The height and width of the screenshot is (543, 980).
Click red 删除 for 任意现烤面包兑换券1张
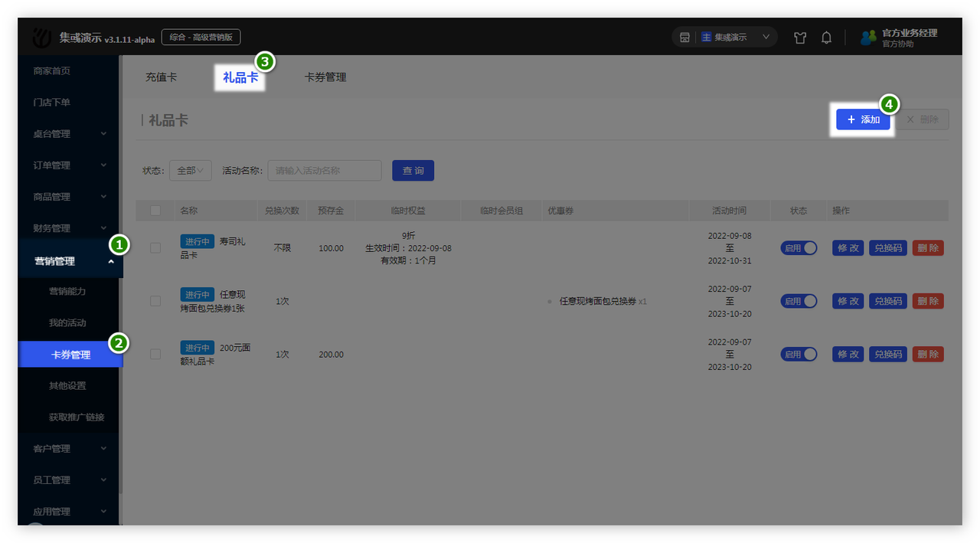pyautogui.click(x=928, y=301)
